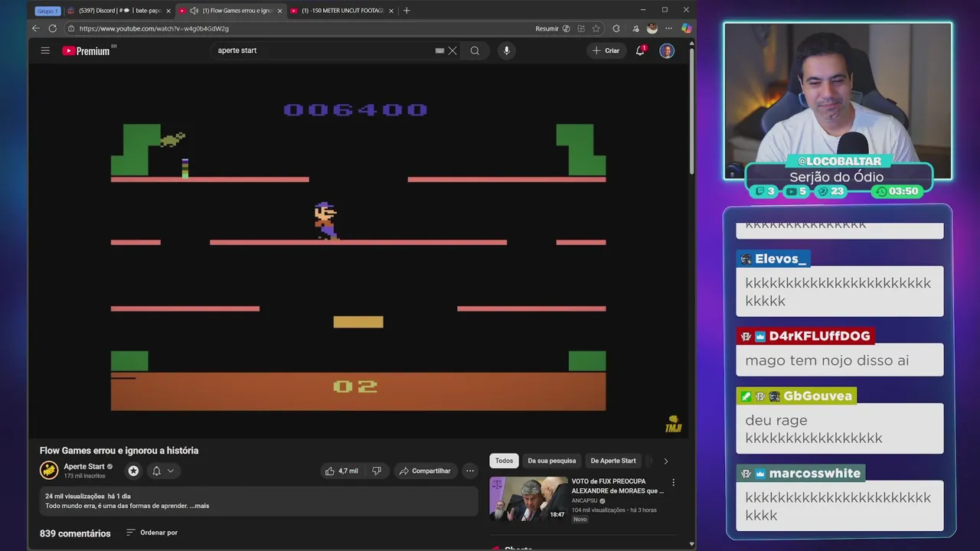Bookmark the page with the star icon

pyautogui.click(x=596, y=28)
